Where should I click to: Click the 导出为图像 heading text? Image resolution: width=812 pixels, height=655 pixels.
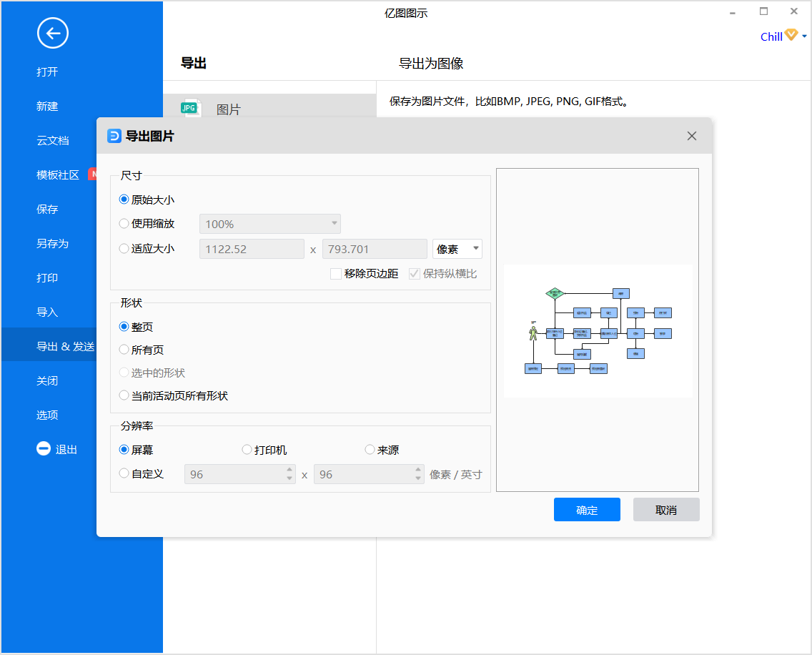[x=431, y=63]
